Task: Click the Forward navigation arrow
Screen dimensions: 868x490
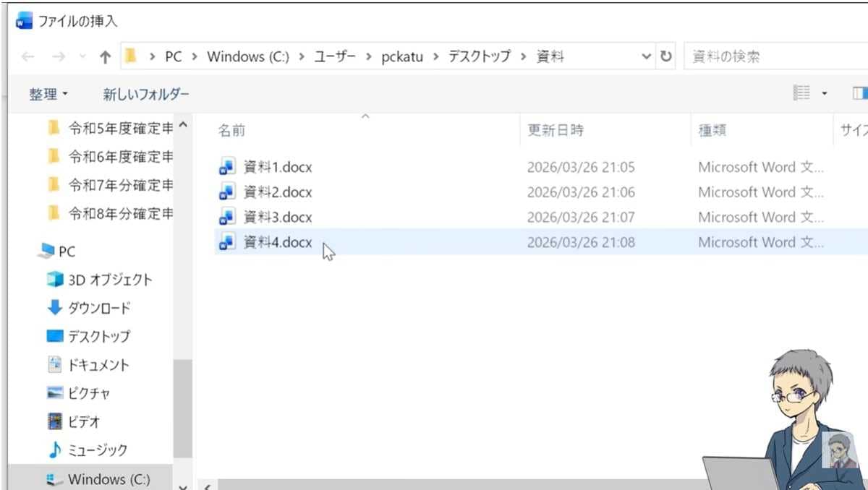Action: [x=59, y=56]
